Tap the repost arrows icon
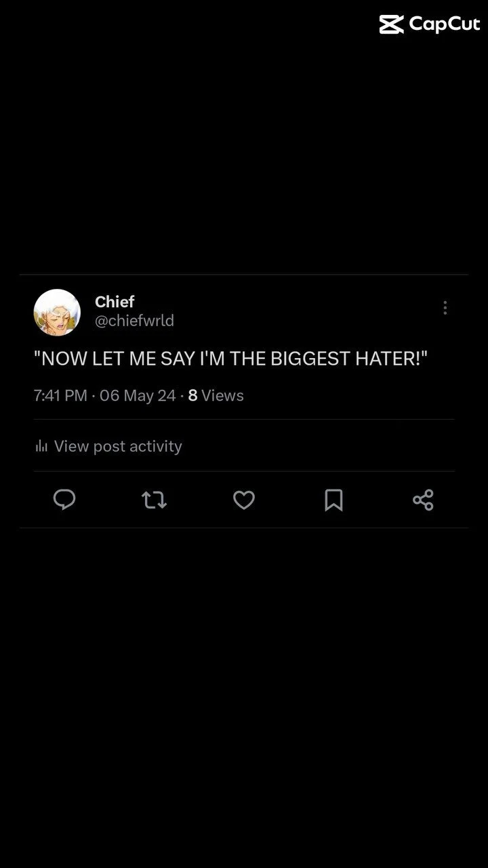Viewport: 488px width, 868px height. click(x=154, y=500)
